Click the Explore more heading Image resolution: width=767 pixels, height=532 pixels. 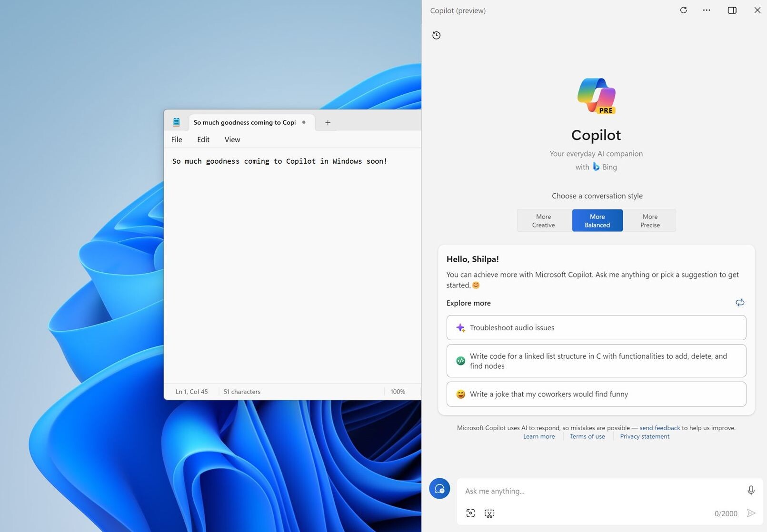[x=468, y=303]
